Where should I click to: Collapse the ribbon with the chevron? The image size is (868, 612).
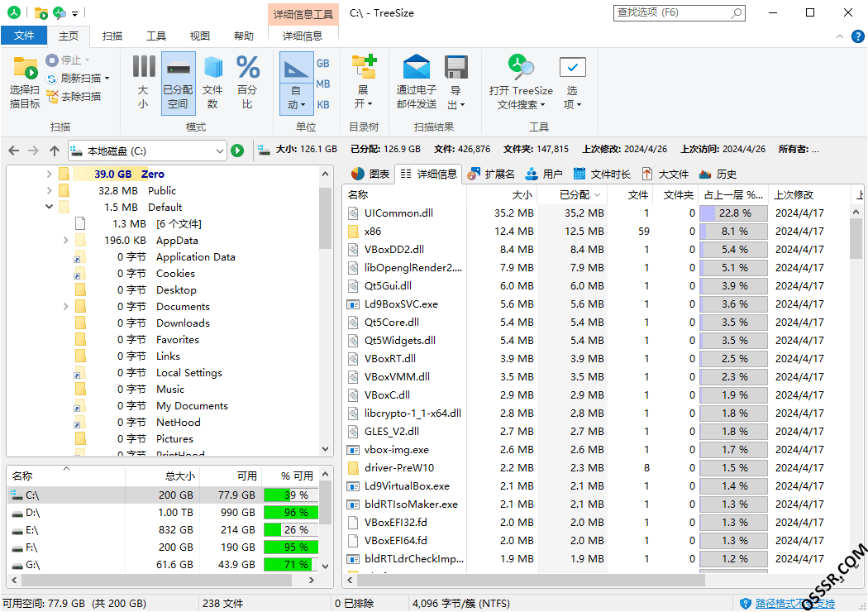click(x=840, y=36)
